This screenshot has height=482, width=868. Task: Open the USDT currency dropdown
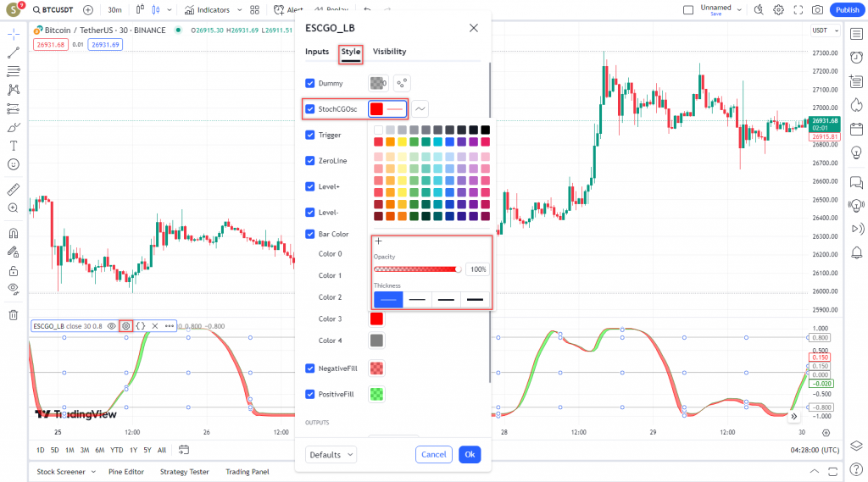(821, 30)
